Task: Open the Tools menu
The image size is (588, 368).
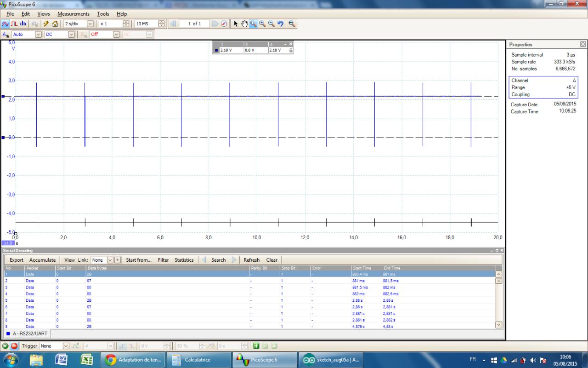Action: 103,14
